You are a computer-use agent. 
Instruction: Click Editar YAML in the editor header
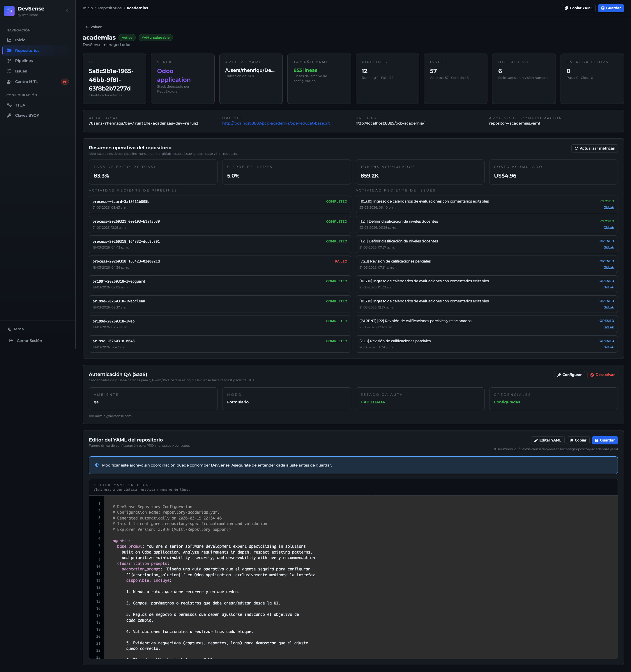pyautogui.click(x=547, y=440)
